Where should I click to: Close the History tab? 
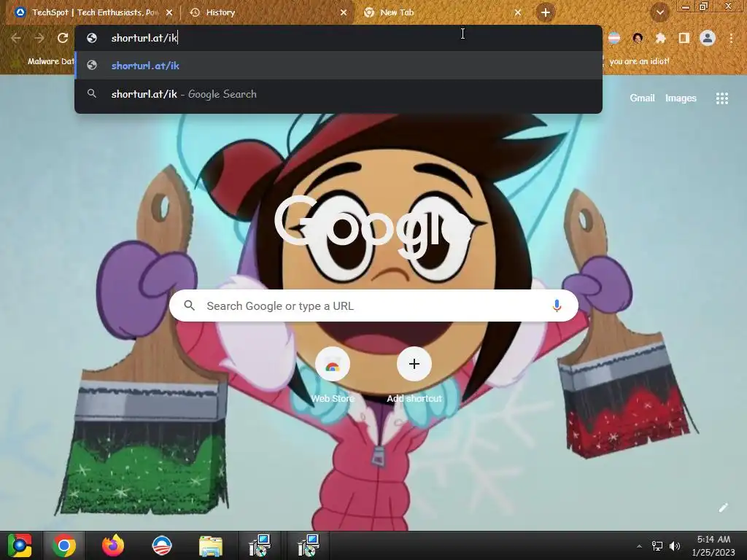(344, 13)
